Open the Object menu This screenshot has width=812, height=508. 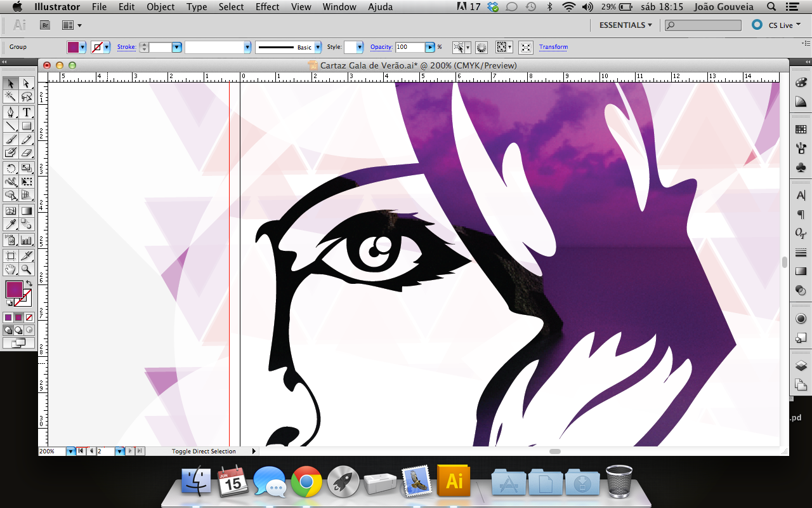pyautogui.click(x=160, y=7)
